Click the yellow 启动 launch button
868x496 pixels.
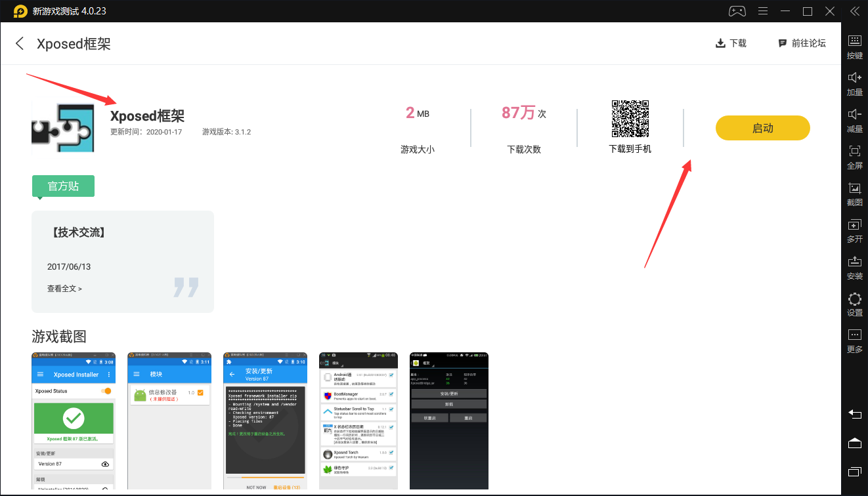point(762,128)
